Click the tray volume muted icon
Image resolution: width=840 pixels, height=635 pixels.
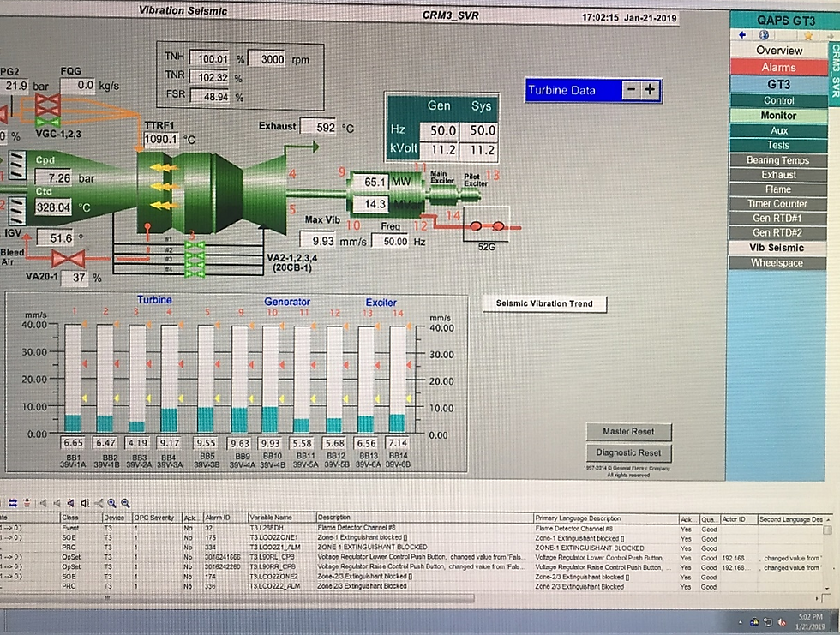782,622
